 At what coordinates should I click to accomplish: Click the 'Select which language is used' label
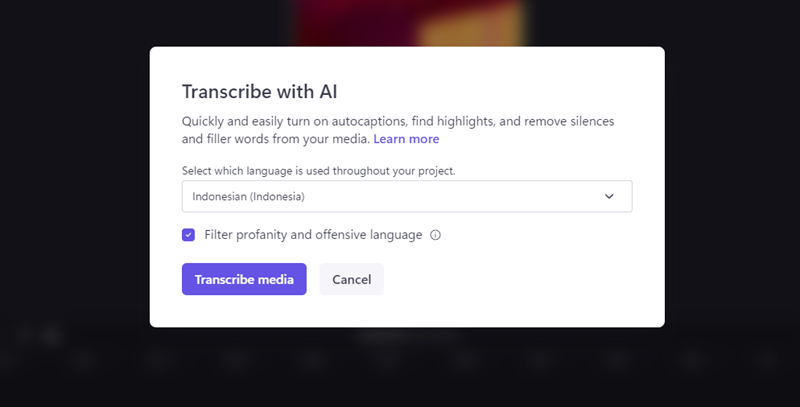coord(318,171)
